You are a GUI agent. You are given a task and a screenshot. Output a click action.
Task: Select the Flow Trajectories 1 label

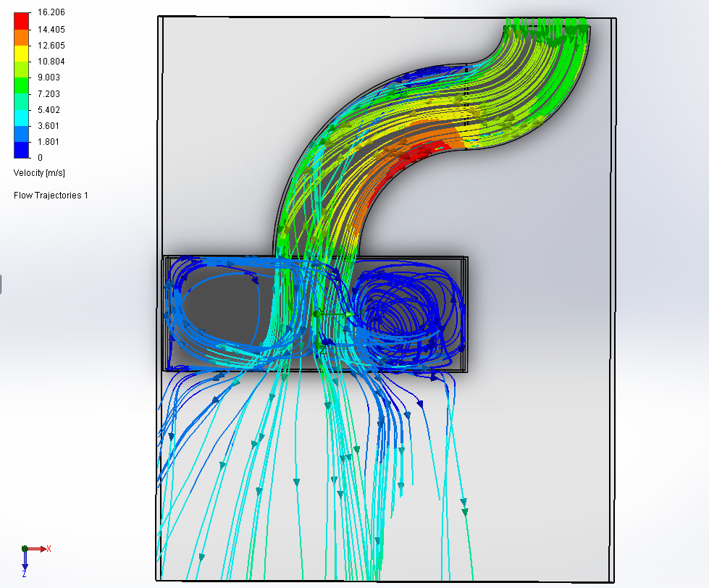tap(51, 194)
